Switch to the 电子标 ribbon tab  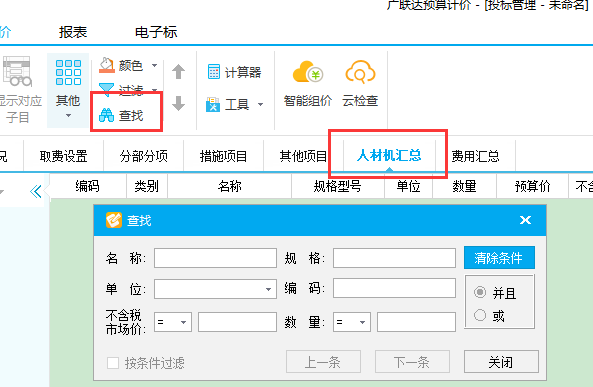click(x=156, y=32)
